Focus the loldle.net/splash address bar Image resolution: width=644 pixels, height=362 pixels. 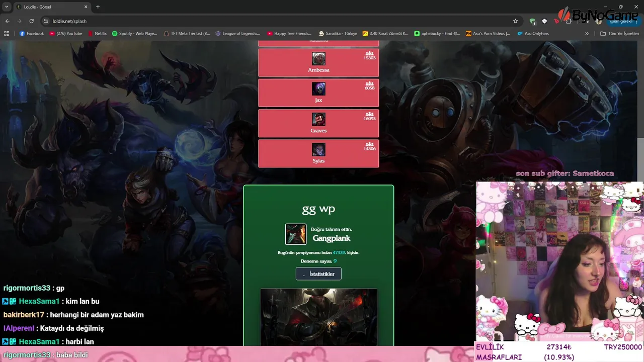[281, 21]
